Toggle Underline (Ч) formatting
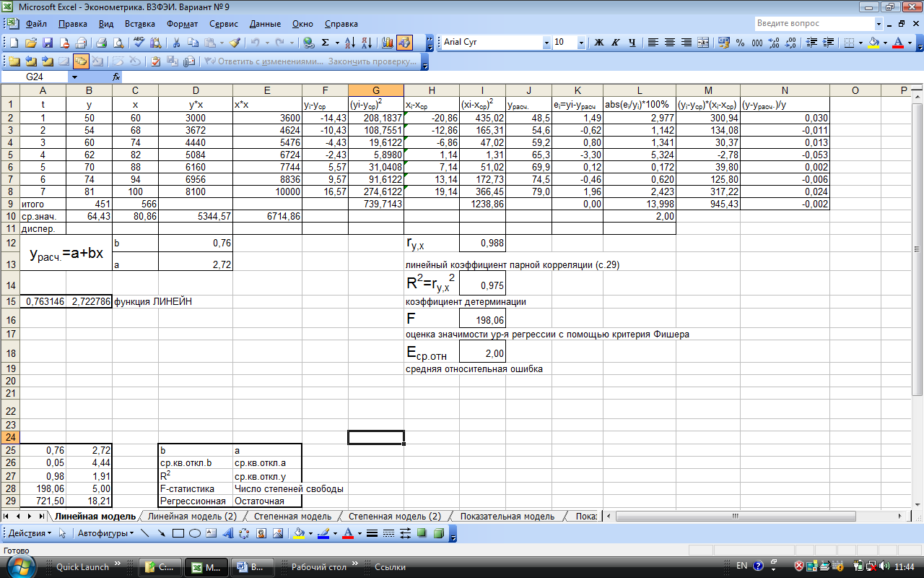This screenshot has height=578, width=924. (632, 43)
